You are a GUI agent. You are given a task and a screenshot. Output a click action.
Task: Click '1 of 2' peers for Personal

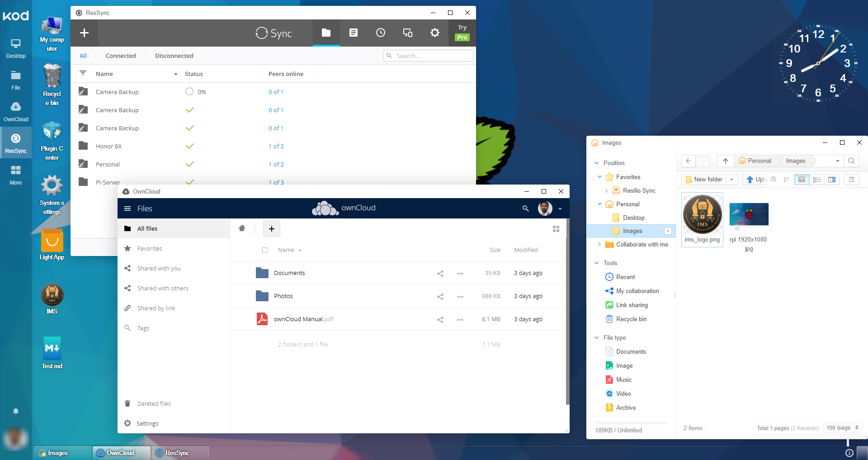(x=276, y=164)
